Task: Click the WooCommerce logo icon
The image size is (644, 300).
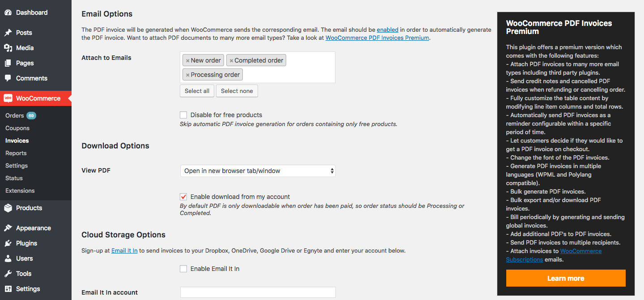Action: 8,98
